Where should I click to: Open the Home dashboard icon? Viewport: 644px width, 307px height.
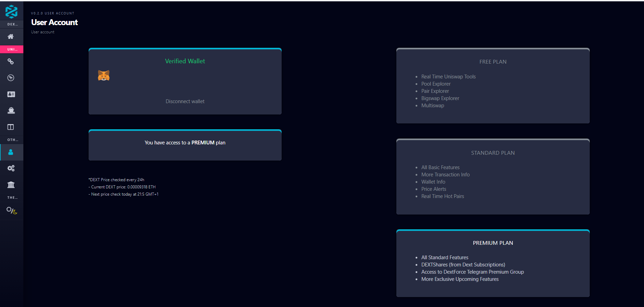point(11,36)
